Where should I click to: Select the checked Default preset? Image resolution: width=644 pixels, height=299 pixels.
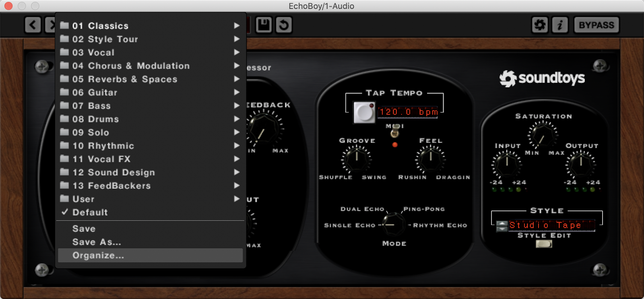[x=151, y=212]
